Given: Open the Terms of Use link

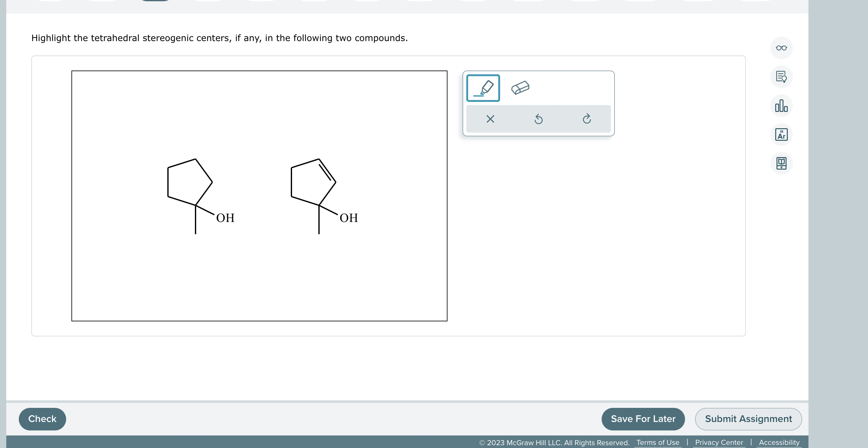Looking at the screenshot, I should [x=657, y=443].
